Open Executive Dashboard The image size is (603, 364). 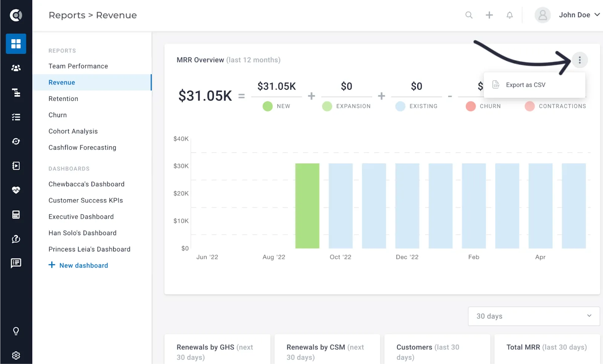81,217
